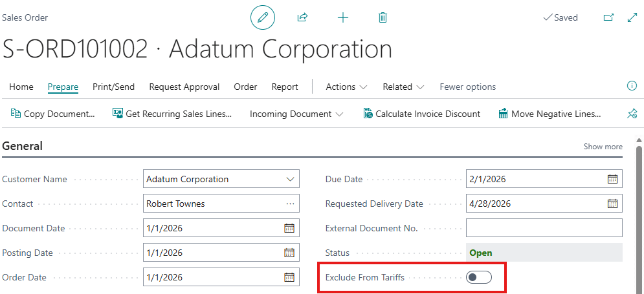
Task: Open Due Date calendar picker
Action: [612, 179]
